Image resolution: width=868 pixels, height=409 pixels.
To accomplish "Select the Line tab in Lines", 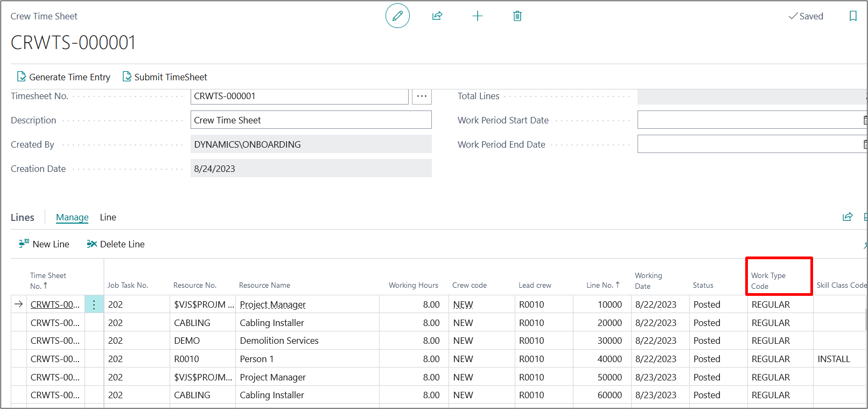I will tap(108, 217).
